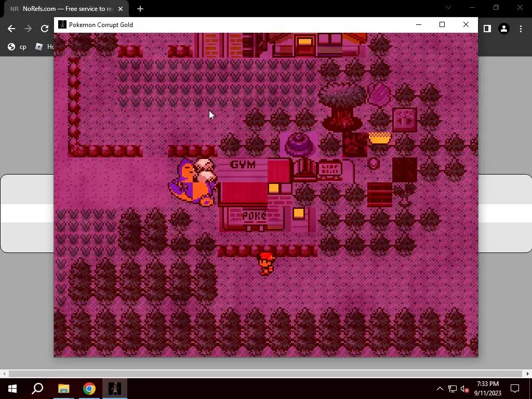Click the large red-trunk tree

pyautogui.click(x=343, y=107)
